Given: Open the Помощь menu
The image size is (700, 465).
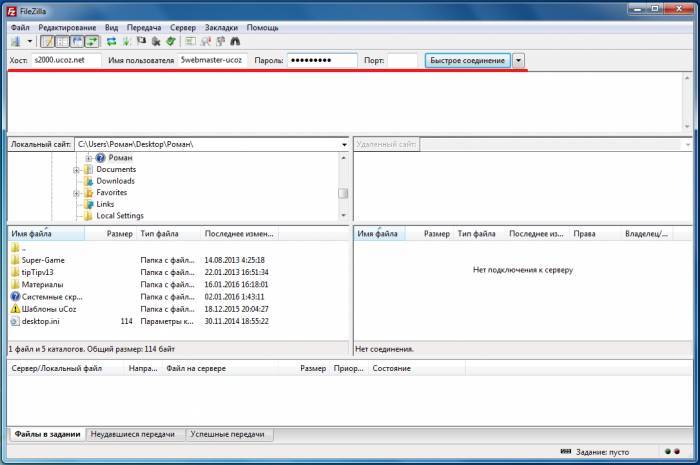Looking at the screenshot, I should pyautogui.click(x=262, y=27).
